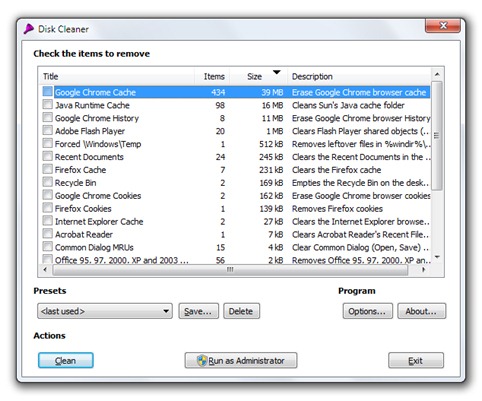Click the horizontal scrollbar right arrow
482x401 pixels.
coord(423,269)
